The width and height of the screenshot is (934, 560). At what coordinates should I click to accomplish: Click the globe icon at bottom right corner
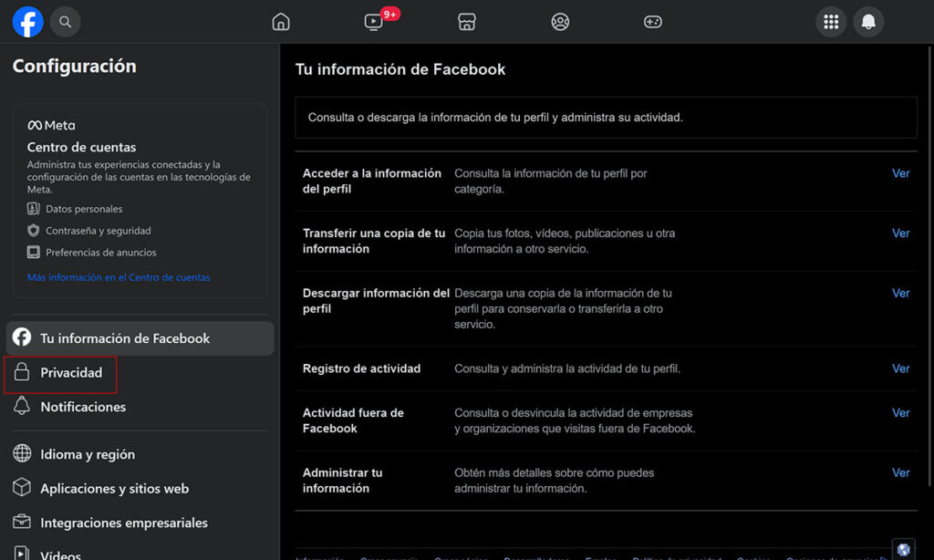pos(904,549)
